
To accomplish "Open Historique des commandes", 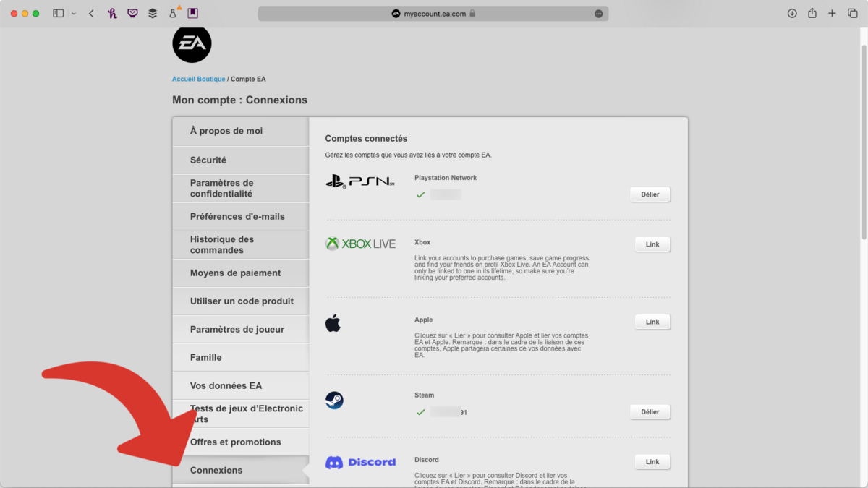I will coord(241,244).
